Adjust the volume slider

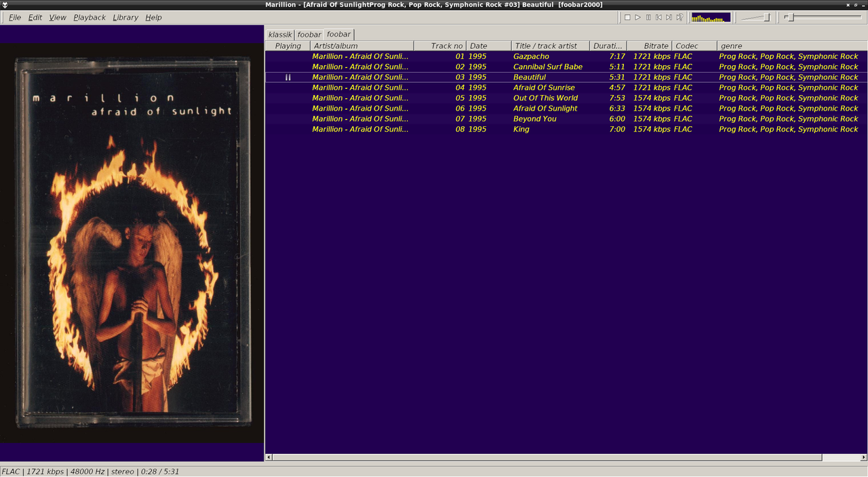755,18
